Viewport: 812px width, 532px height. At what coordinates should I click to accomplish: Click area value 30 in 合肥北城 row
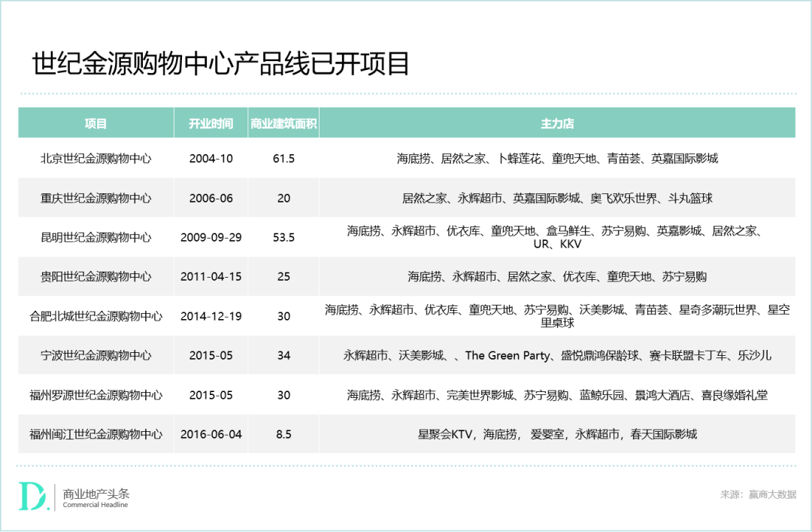(283, 316)
